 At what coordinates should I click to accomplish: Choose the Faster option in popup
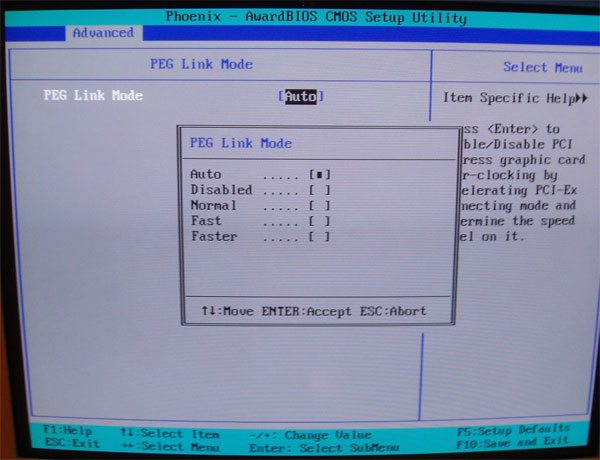coord(260,237)
